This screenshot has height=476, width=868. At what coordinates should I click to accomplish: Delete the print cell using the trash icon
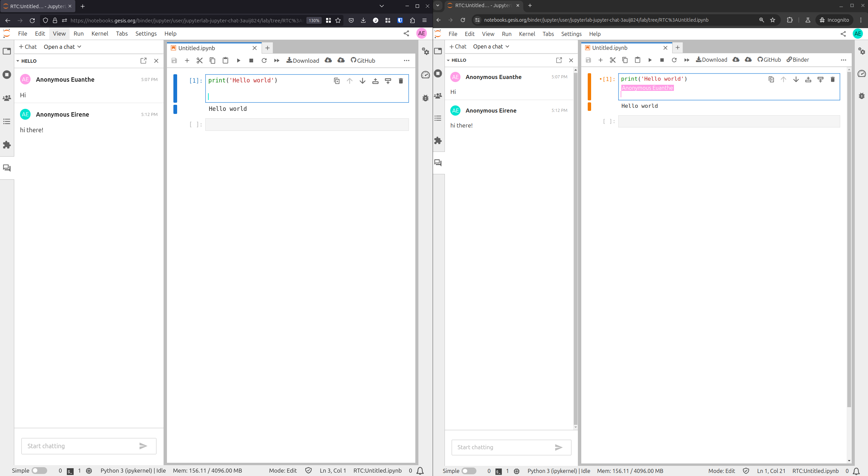[400, 81]
